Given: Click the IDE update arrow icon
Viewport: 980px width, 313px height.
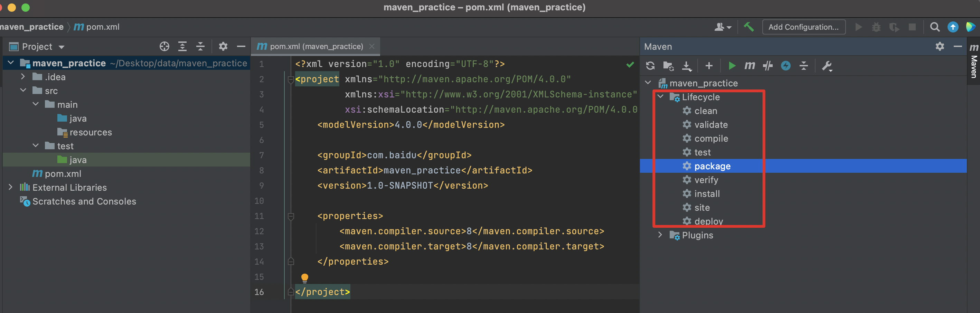Looking at the screenshot, I should pos(953,27).
